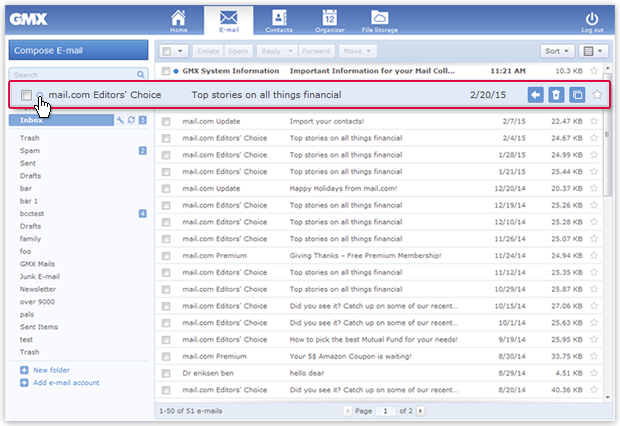Viewport: 620px width, 426px height.
Task: Open the Sort dropdown
Action: [557, 51]
